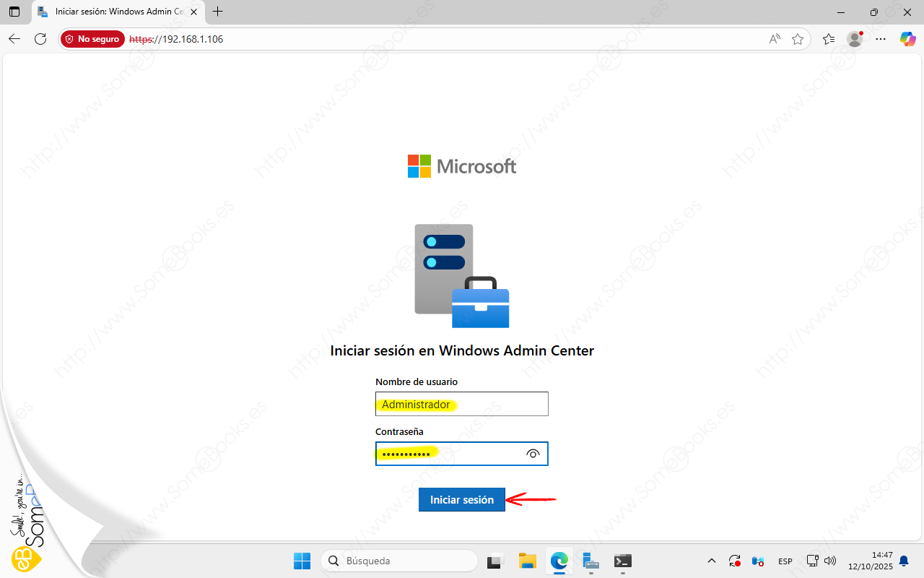Add page to favorites with star icon

coord(798,39)
